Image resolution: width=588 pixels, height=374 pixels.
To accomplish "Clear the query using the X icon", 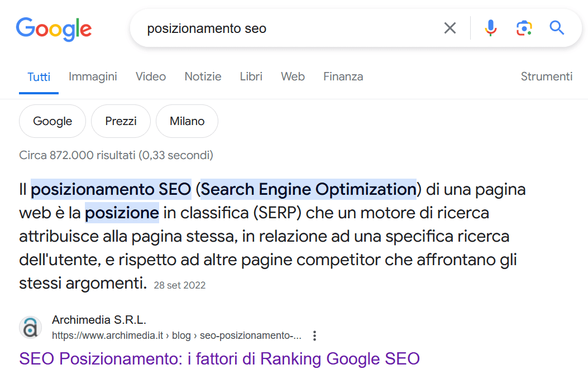I will pos(450,28).
